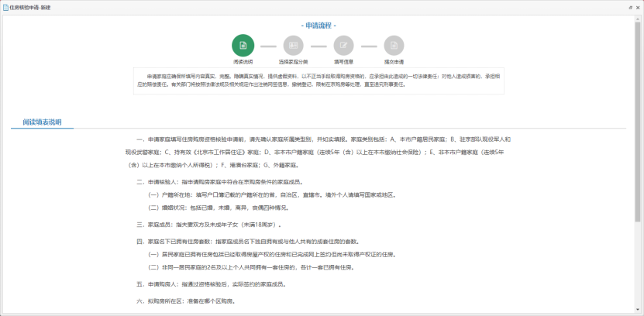Click the 填写信息 step label text

click(343, 61)
